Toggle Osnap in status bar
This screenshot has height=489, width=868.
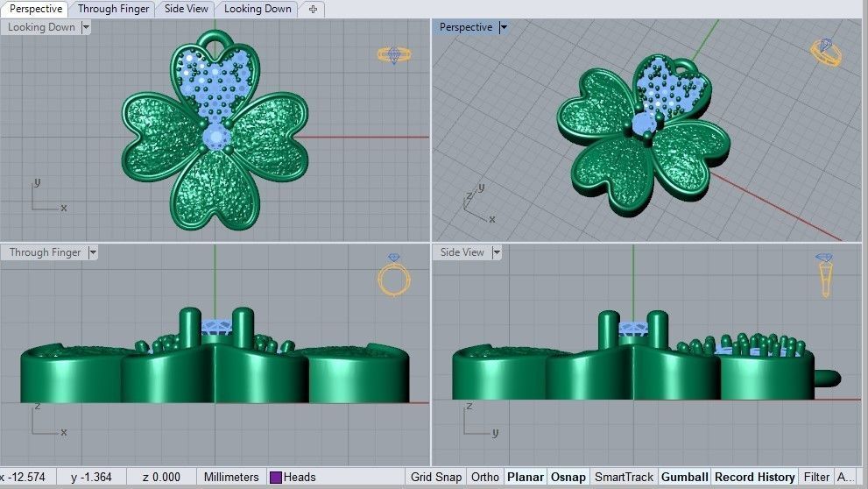tap(568, 477)
